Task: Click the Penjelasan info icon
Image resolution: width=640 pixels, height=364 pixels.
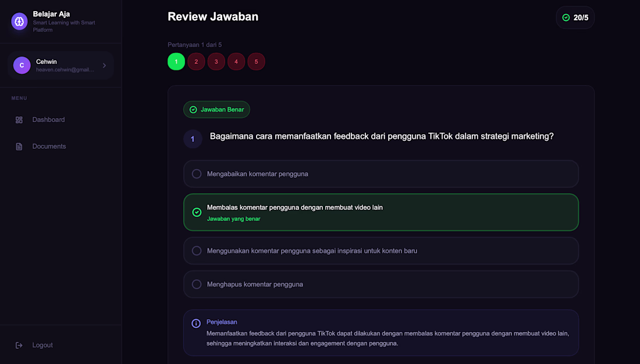Action: click(196, 323)
